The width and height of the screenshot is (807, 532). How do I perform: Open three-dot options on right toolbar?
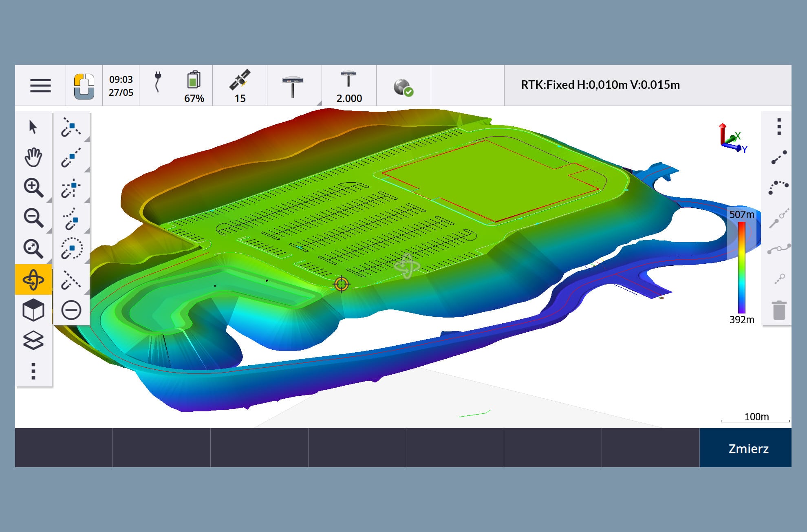point(779,127)
